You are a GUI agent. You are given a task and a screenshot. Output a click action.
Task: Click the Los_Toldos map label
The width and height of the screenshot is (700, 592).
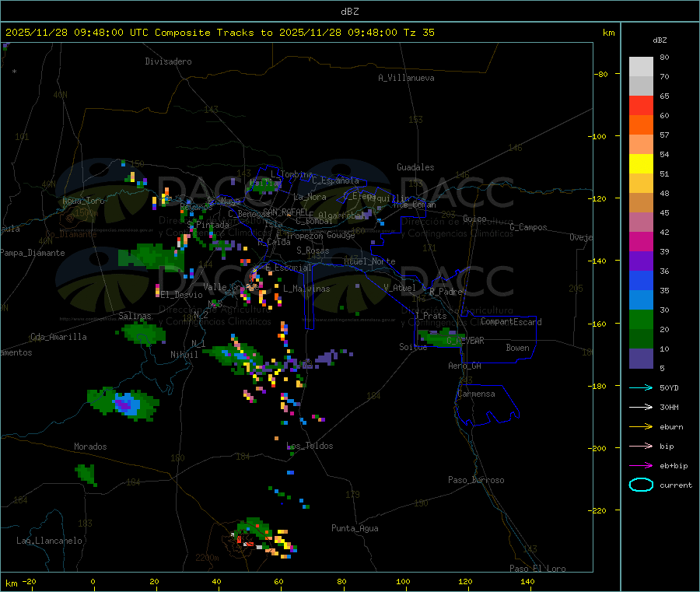310,446
